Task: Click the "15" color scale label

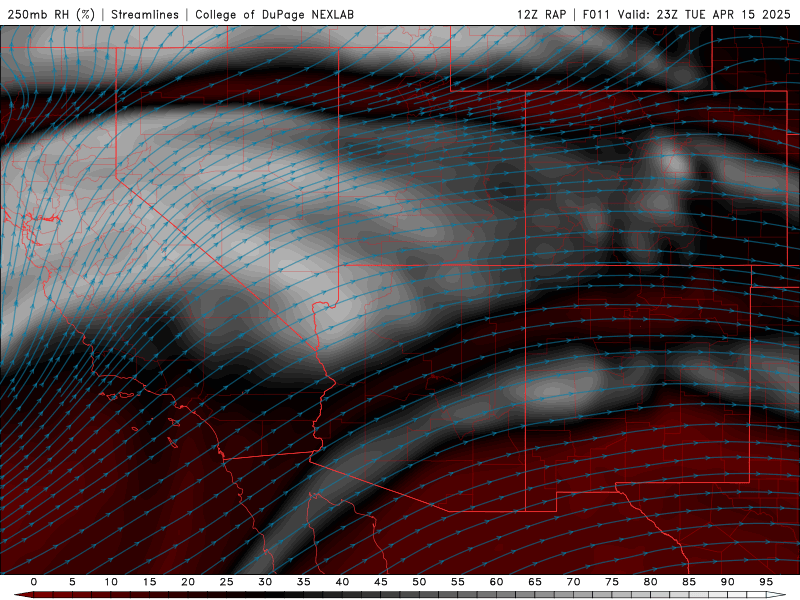Action: point(149,582)
